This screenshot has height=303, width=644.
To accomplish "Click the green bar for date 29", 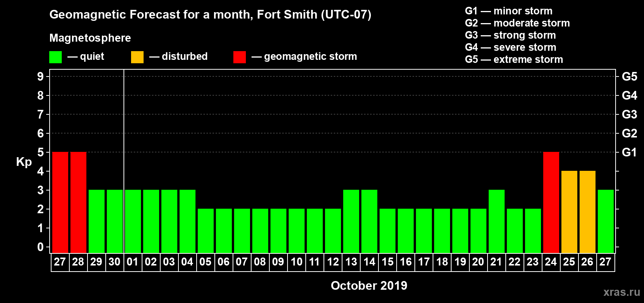I will (97, 221).
